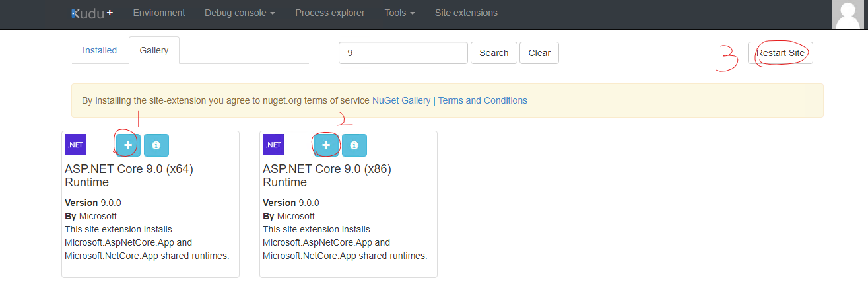868x282 pixels.
Task: Show info for ASP.NET Core 9.0 (x86) Runtime
Action: (x=354, y=145)
